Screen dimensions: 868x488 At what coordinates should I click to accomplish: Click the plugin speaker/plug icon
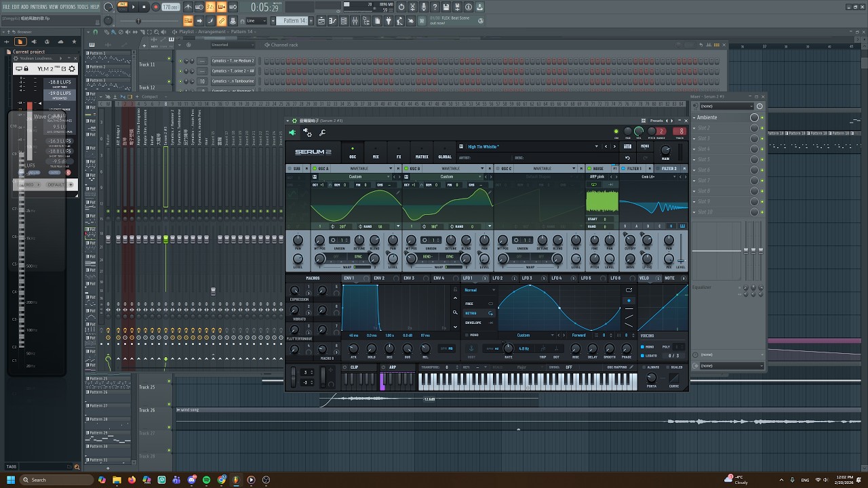[292, 133]
